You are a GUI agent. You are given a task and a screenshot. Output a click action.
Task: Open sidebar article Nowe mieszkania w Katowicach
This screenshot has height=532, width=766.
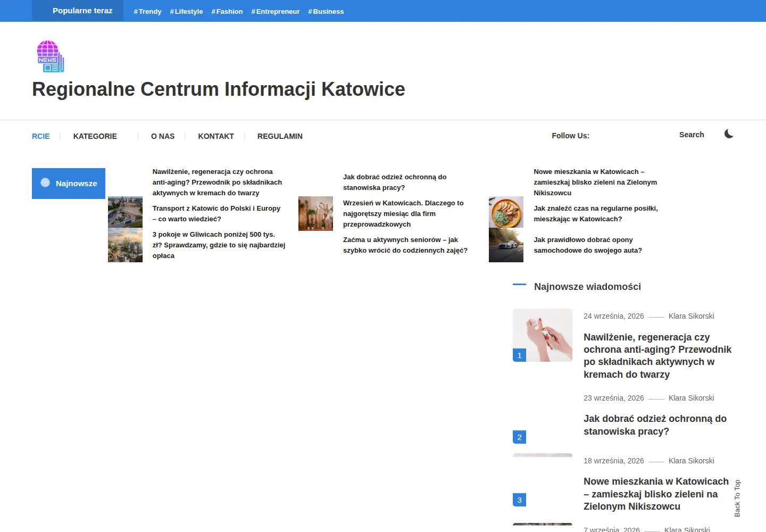656,494
